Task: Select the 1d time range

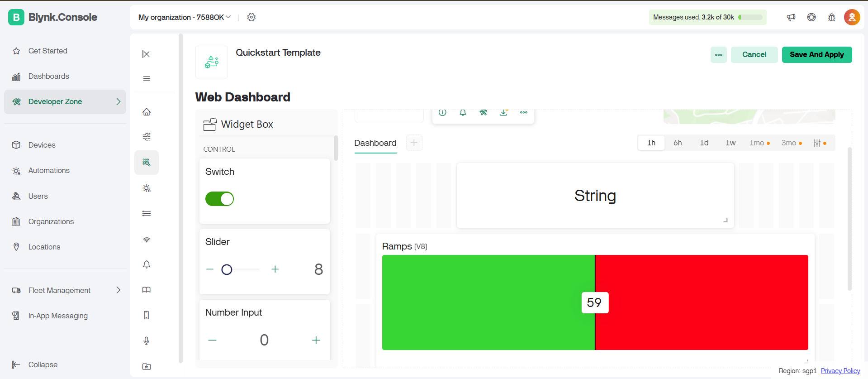Action: click(704, 143)
